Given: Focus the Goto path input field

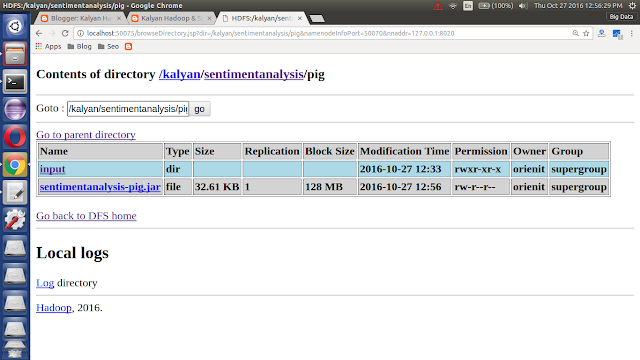Looking at the screenshot, I should 128,109.
